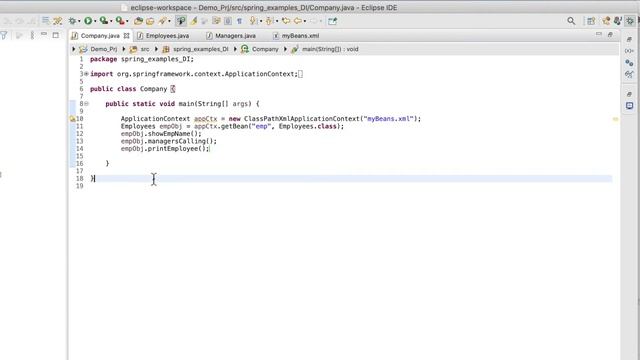Viewport: 640px width, 360px height.
Task: Click the Next Annotation arrow icon
Action: (x=253, y=20)
